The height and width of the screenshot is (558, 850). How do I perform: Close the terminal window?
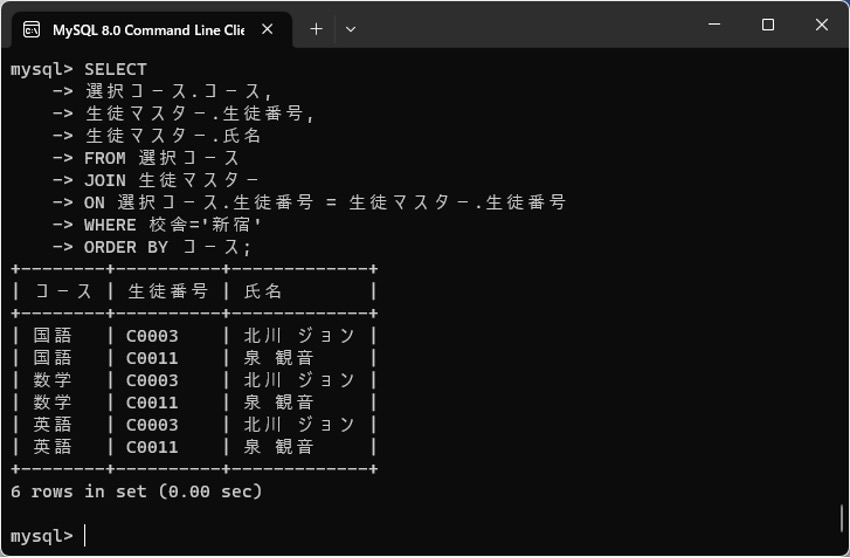click(821, 24)
